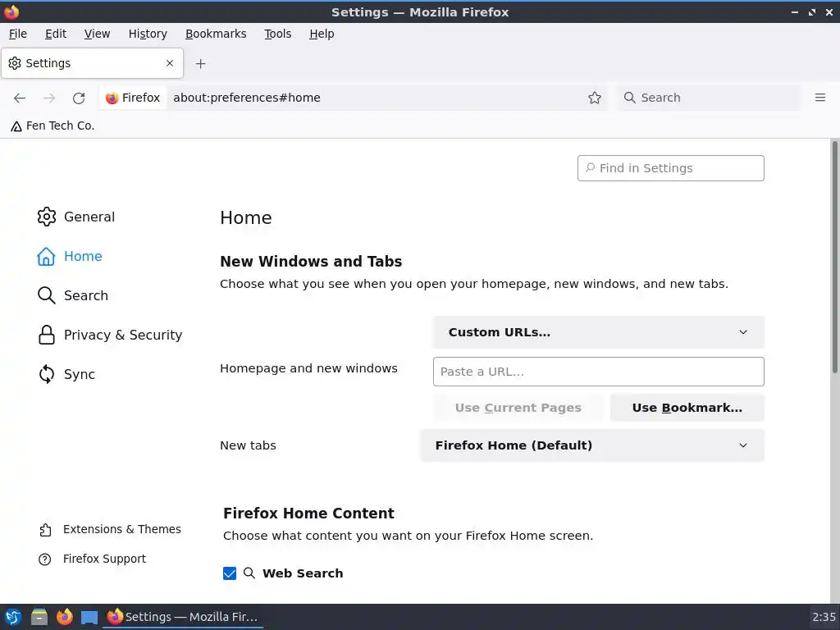Open the Custom URLs dropdown
The width and height of the screenshot is (840, 630).
tap(598, 333)
